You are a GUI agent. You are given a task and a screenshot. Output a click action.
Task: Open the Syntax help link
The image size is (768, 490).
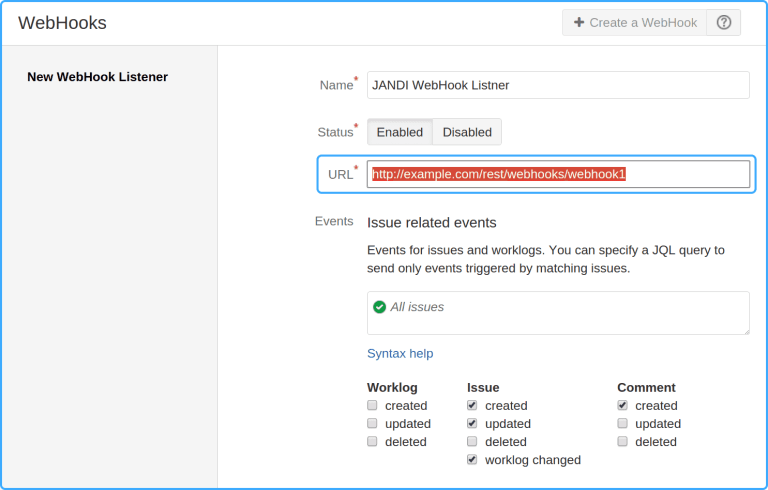coord(400,353)
